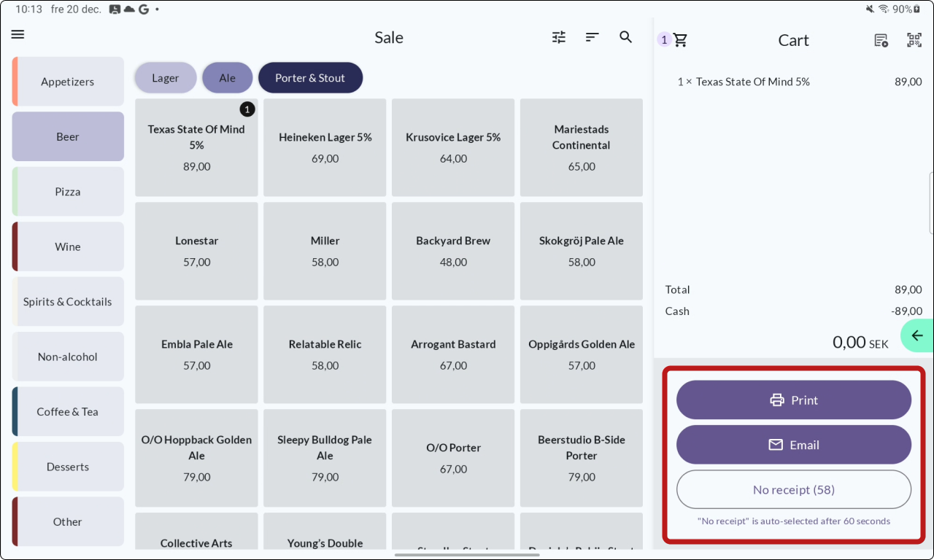Add Krusovice Lager 5% to cart
The height and width of the screenshot is (560, 934).
pyautogui.click(x=453, y=147)
